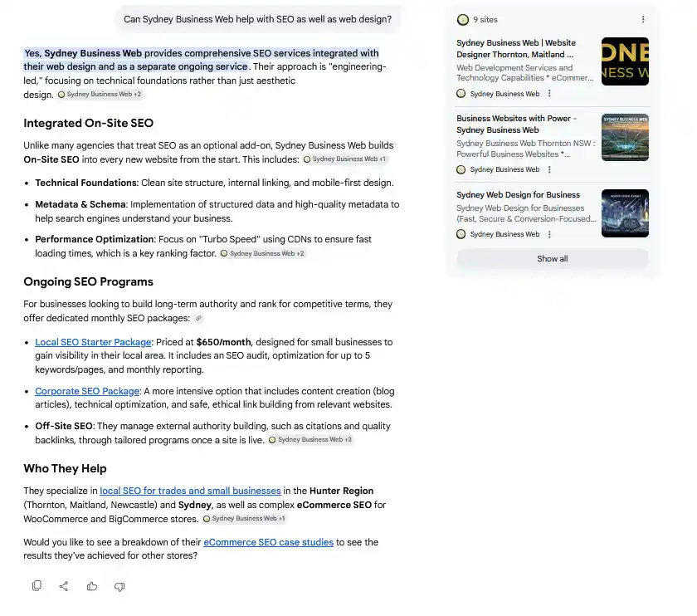Open options for Sydney Web Design result
The height and width of the screenshot is (616, 697).
[x=549, y=234]
